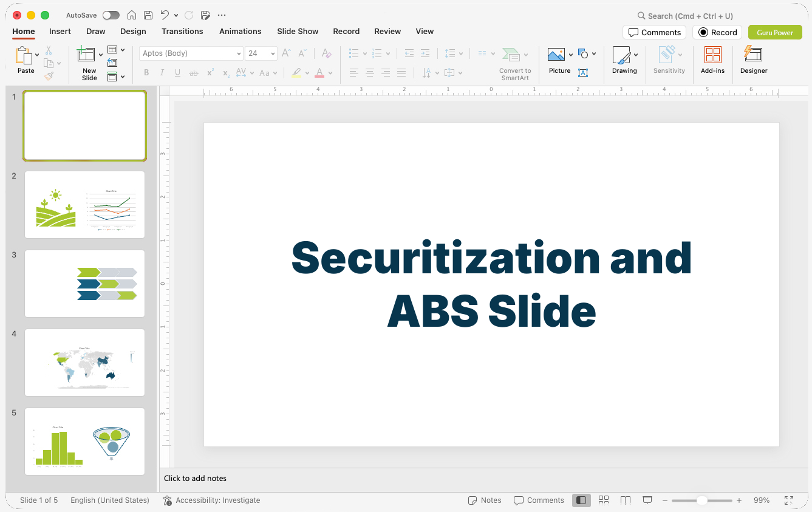Open the Review tab

tap(387, 32)
